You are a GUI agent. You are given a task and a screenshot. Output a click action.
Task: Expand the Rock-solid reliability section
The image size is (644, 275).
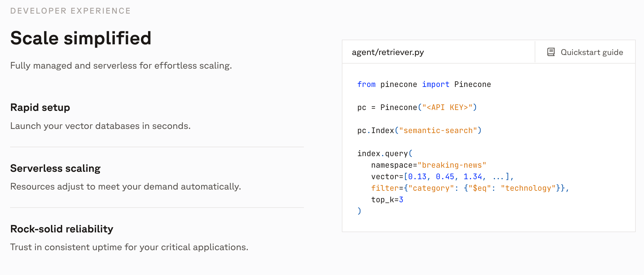[62, 229]
